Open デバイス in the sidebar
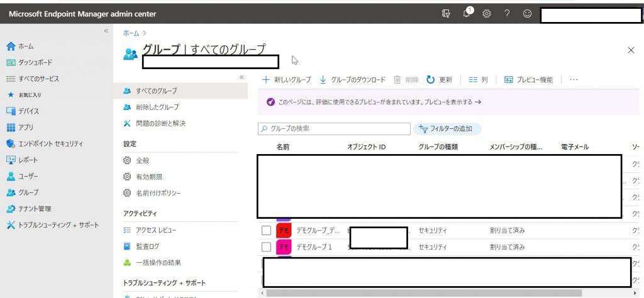 [23, 111]
